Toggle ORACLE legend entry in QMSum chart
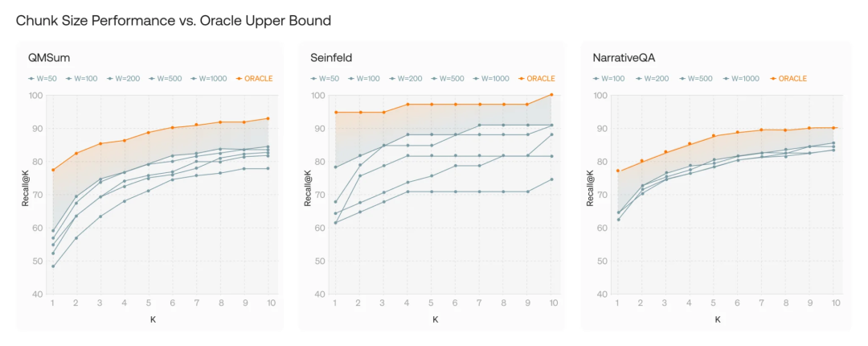This screenshot has height=346, width=868. [257, 79]
